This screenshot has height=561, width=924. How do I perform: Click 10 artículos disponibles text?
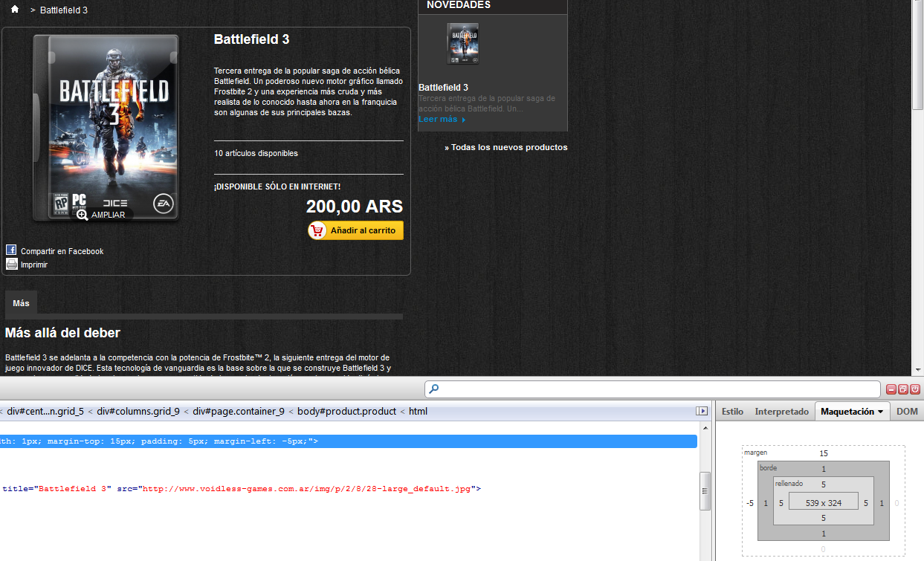[256, 153]
